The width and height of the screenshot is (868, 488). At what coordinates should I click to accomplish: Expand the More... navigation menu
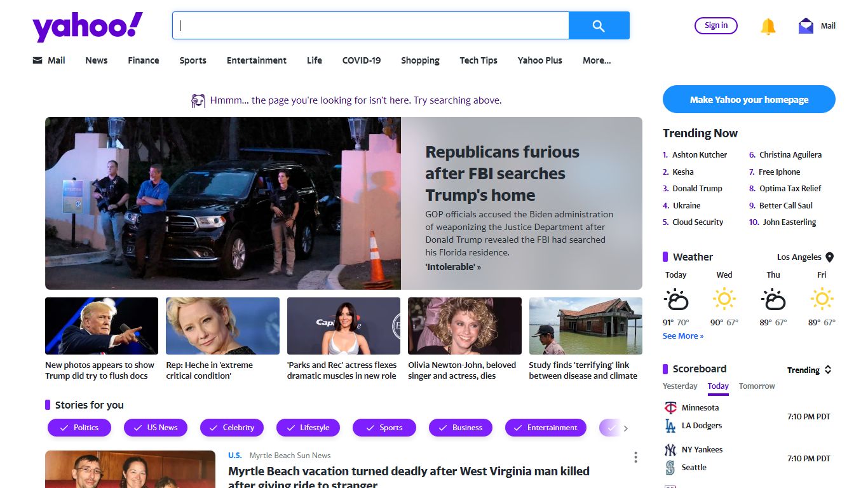[x=597, y=60]
